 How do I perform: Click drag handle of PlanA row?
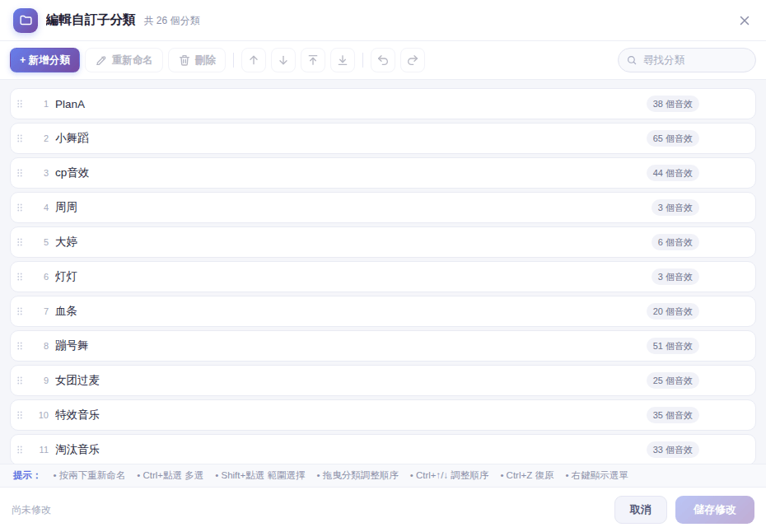pyautogui.click(x=20, y=104)
